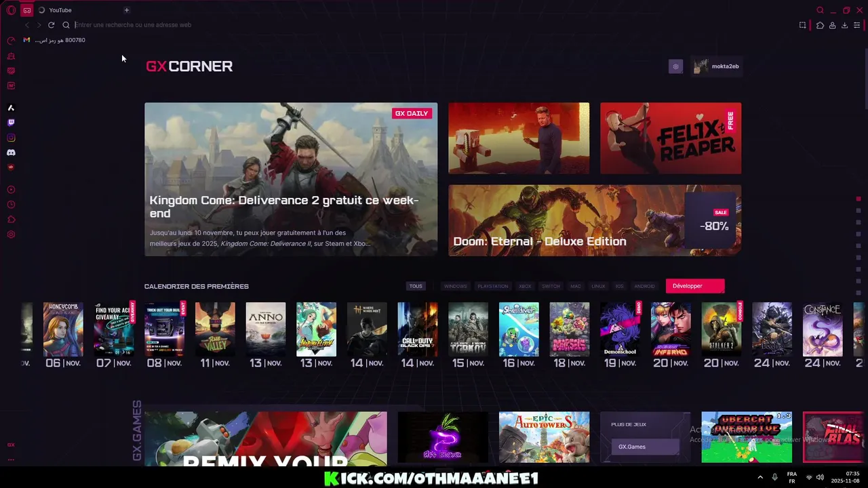This screenshot has width=868, height=488.
Task: Open the Doom: Eternal Deluxe Edition deal
Action: pyautogui.click(x=595, y=220)
